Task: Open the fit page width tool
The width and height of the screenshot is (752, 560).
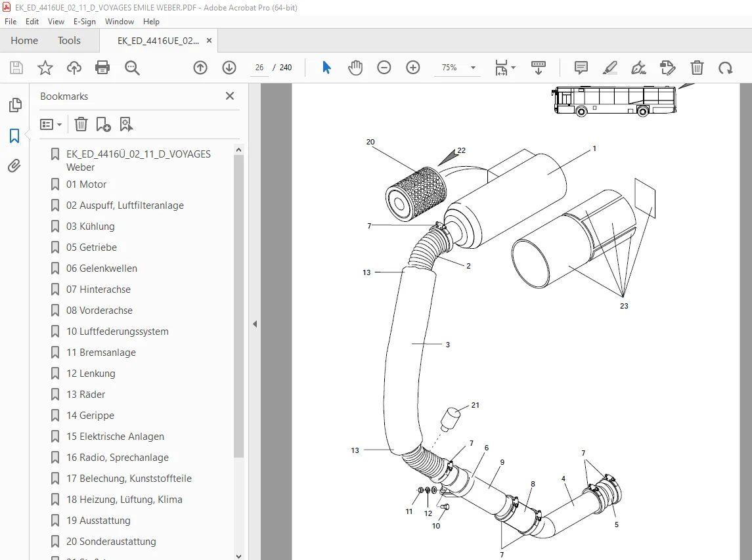Action: tap(501, 68)
